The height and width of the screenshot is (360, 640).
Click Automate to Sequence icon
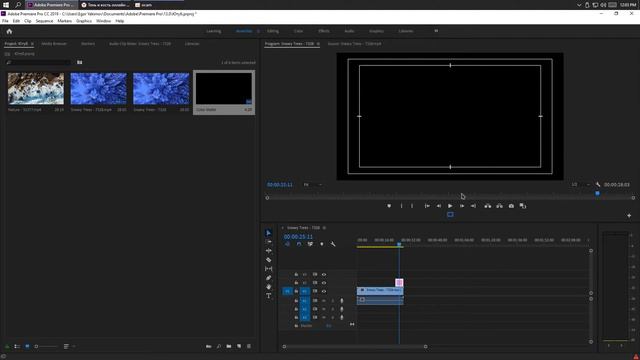209,347
